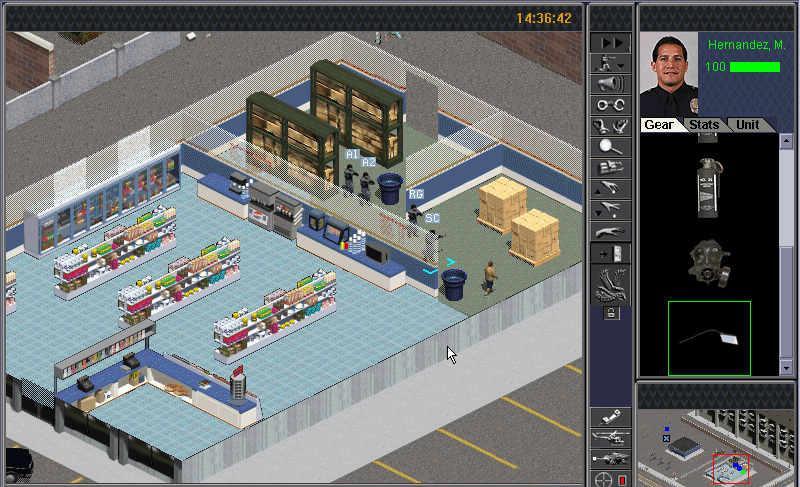The height and width of the screenshot is (487, 800).
Task: Open the Unit tab
Action: point(747,125)
